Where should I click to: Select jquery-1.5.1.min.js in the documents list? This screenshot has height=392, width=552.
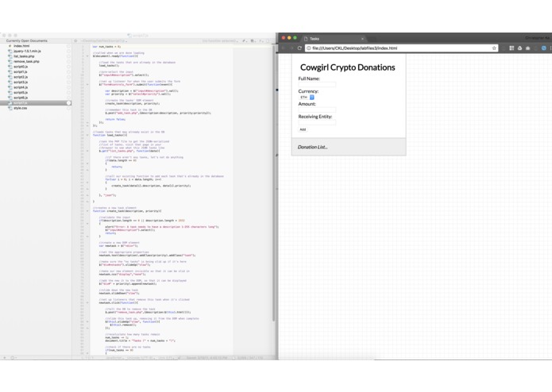(x=27, y=51)
